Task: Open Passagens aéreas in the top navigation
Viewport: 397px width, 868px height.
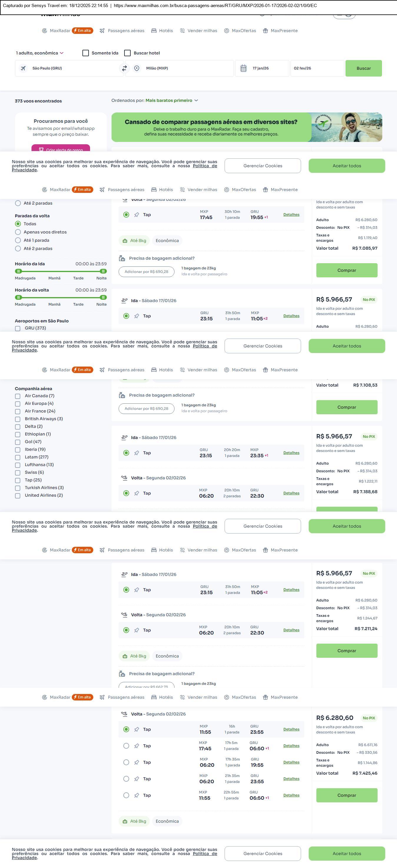Action: click(x=126, y=31)
